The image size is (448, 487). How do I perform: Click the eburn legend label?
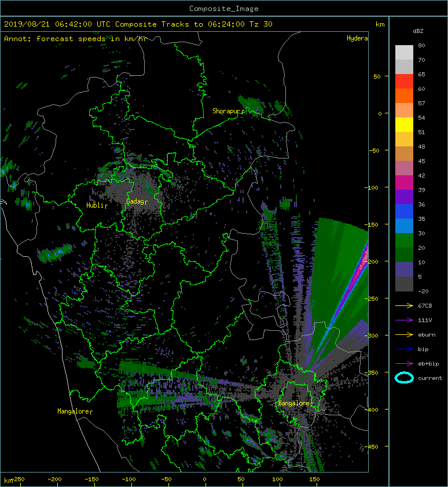[427, 334]
